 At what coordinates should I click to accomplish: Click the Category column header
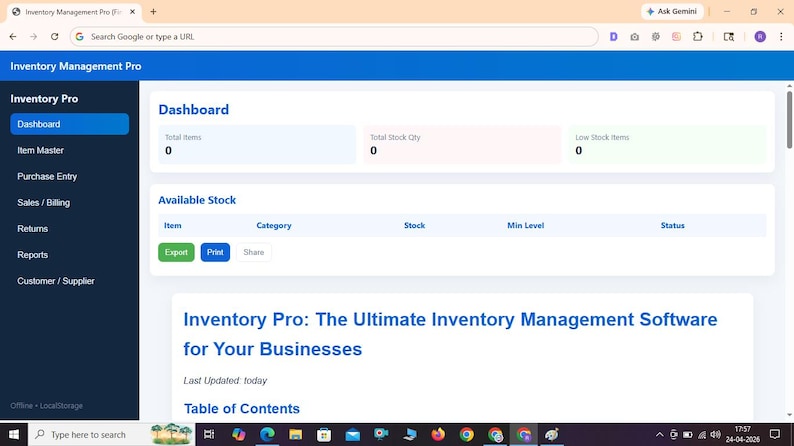pos(274,225)
